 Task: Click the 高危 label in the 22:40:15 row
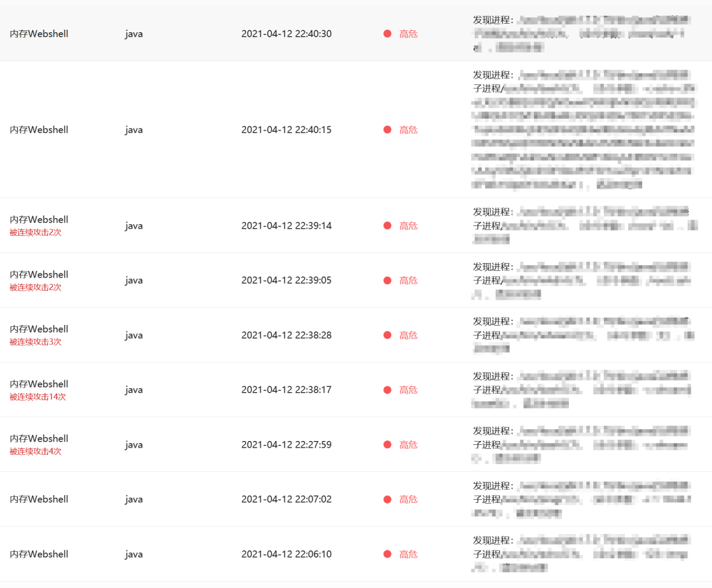pos(408,130)
